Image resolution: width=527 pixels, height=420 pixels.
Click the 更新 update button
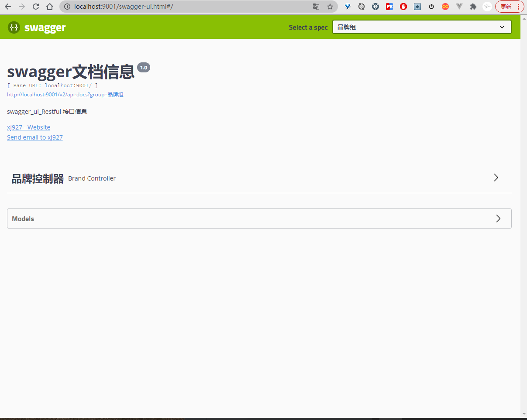[x=506, y=7]
